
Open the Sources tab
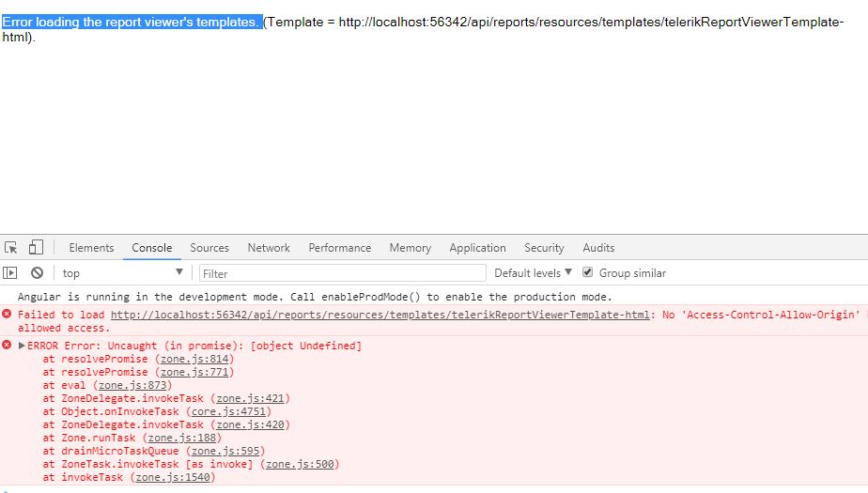pyautogui.click(x=209, y=248)
